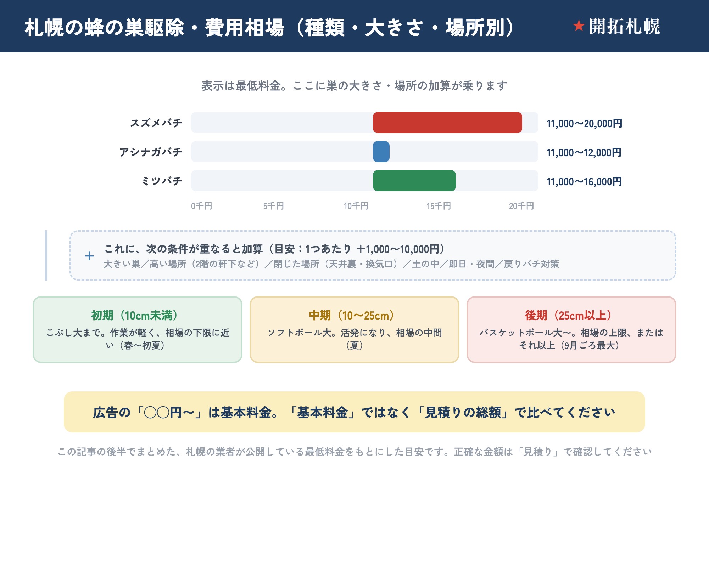Screen dimensions: 709x588
Task: Click the footnote この記事の後半でまとめた
Action: coord(354,452)
